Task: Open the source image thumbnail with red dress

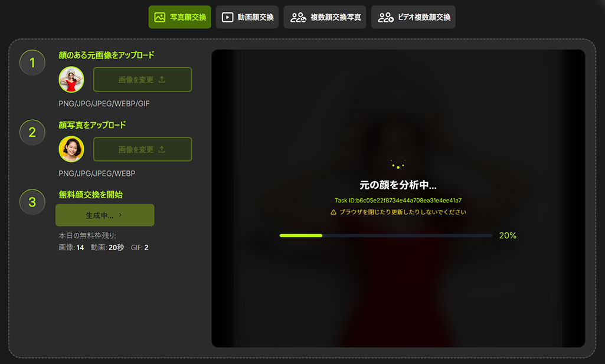Action: tap(71, 80)
